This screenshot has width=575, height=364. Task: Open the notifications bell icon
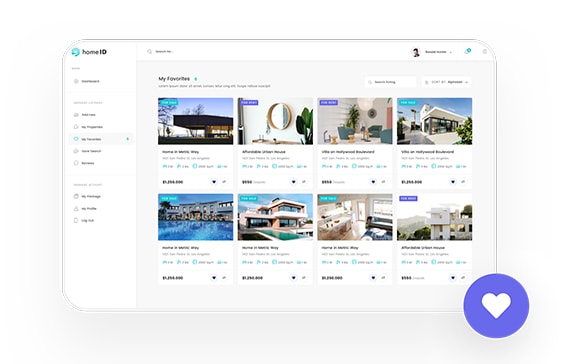(x=467, y=52)
